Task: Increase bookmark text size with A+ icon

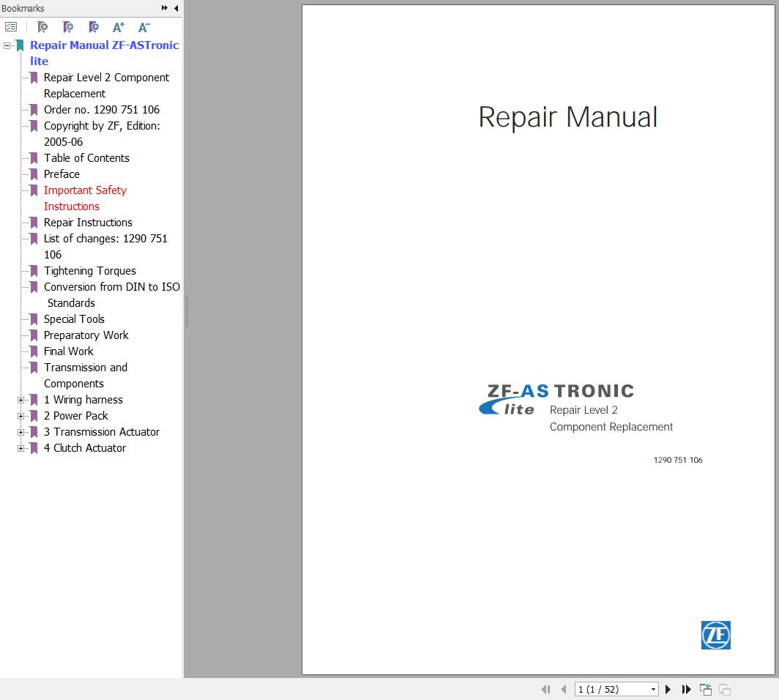Action: (x=118, y=27)
